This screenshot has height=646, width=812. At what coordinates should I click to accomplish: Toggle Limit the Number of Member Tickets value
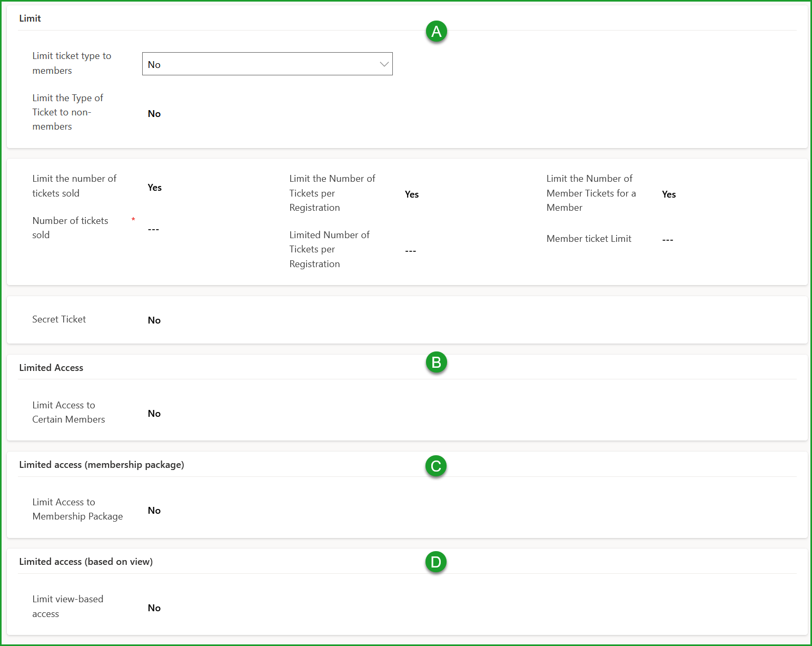coord(669,194)
